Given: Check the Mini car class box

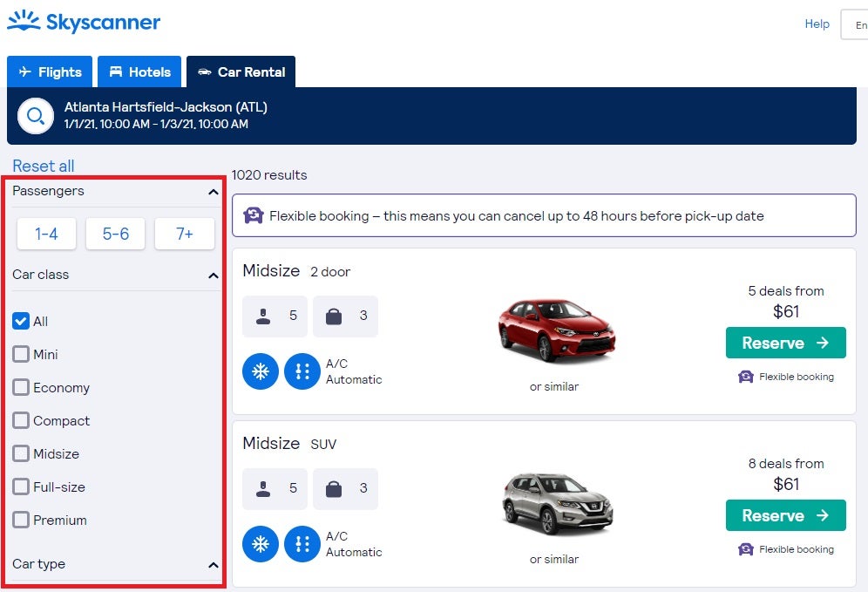Looking at the screenshot, I should pos(21,354).
